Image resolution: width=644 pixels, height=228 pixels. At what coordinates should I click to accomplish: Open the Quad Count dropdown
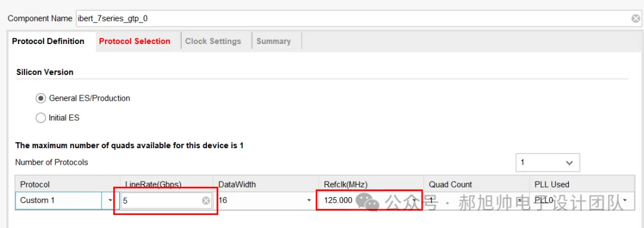tap(519, 201)
